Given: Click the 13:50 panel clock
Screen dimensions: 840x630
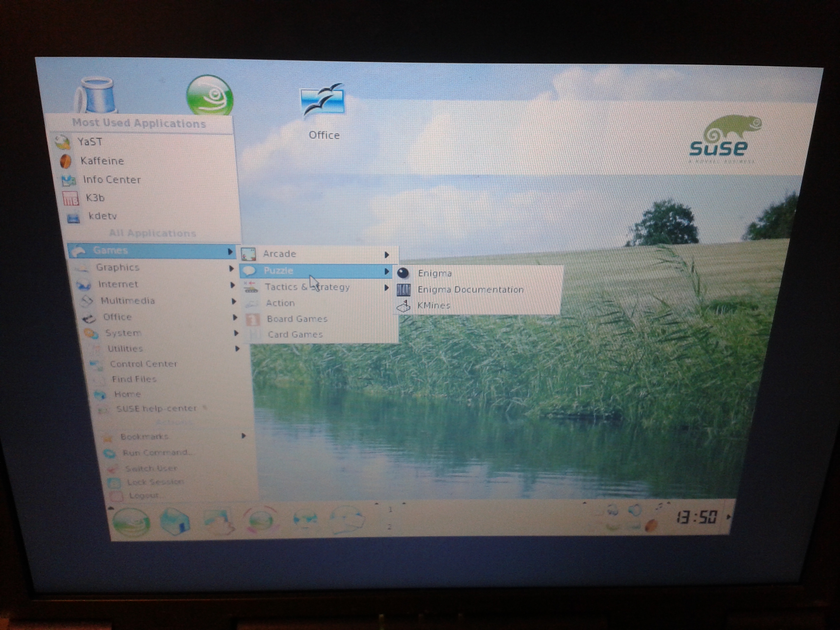Looking at the screenshot, I should pyautogui.click(x=697, y=517).
